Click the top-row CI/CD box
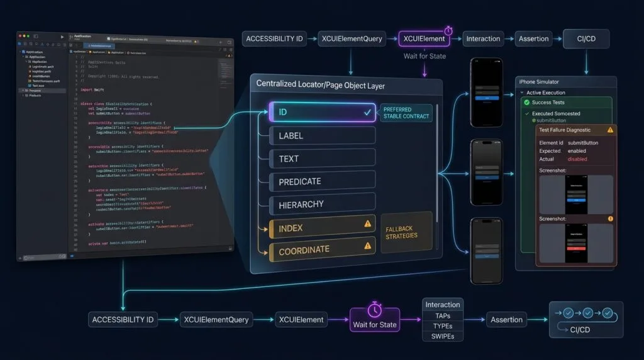 [586, 39]
